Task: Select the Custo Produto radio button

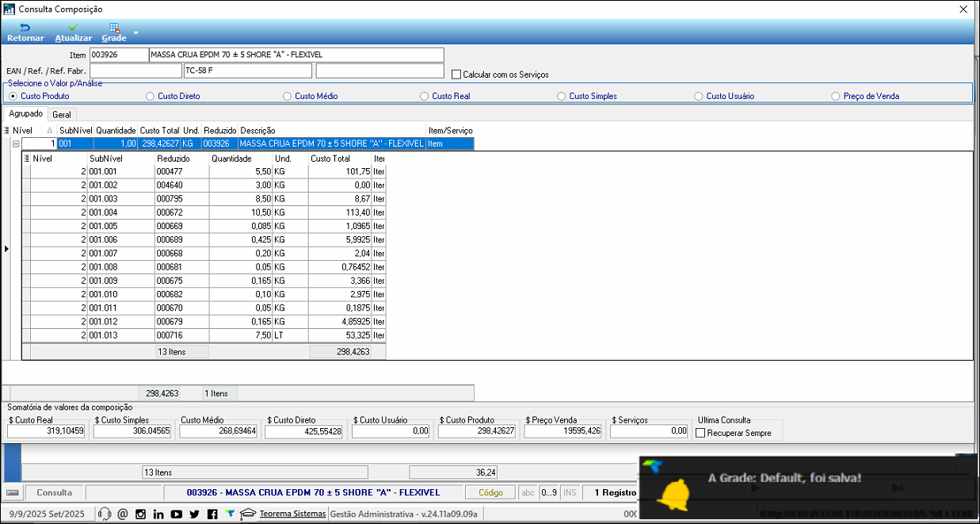Action: click(13, 96)
